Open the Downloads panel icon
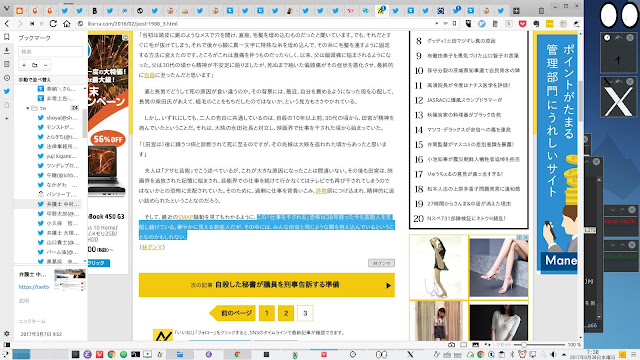Screen dimensions: 640x360 [7, 51]
